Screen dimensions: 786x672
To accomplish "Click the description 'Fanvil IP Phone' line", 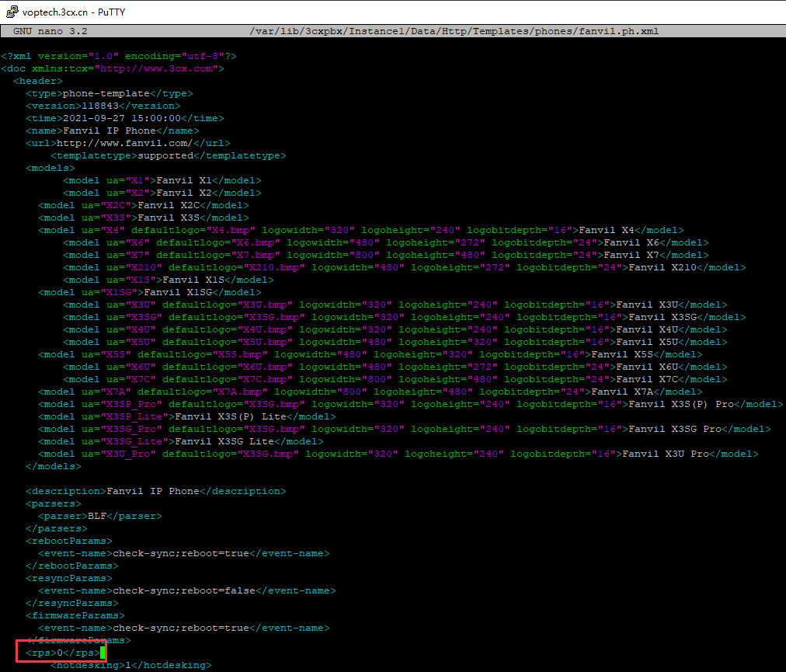I will pyautogui.click(x=156, y=492).
